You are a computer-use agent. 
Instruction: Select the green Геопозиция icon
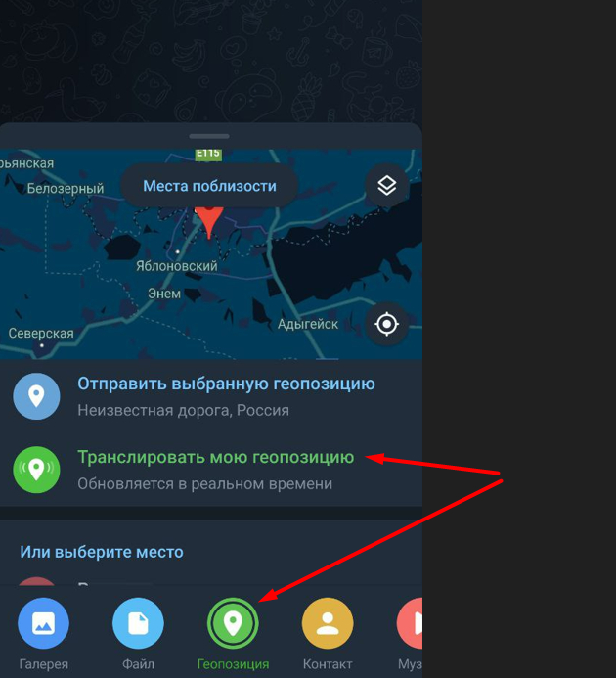click(233, 623)
